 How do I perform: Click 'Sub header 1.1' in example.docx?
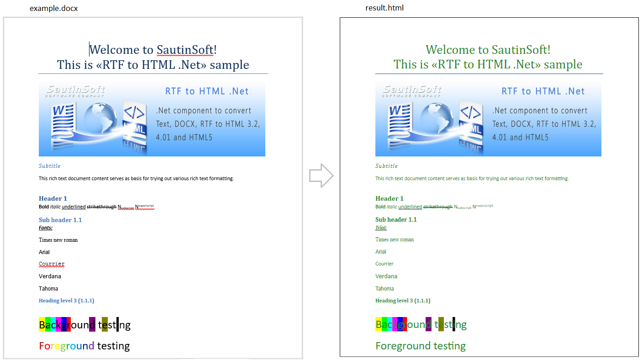tap(60, 220)
